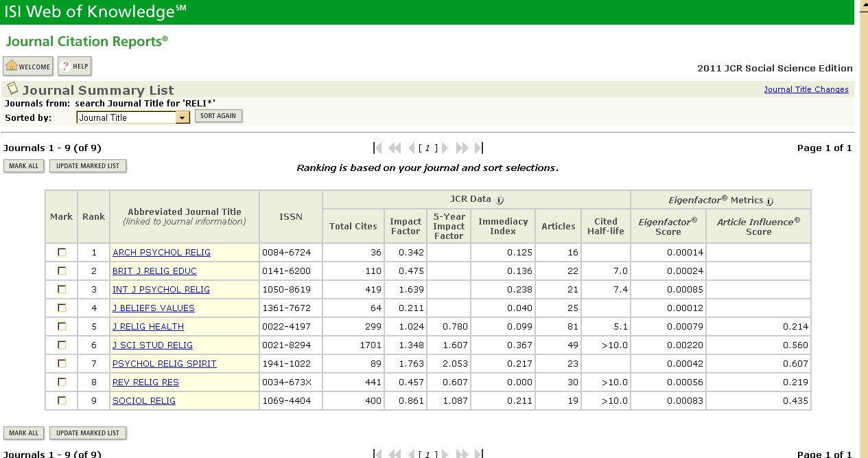
Task: Click the ISSN column header
Action: point(291,217)
